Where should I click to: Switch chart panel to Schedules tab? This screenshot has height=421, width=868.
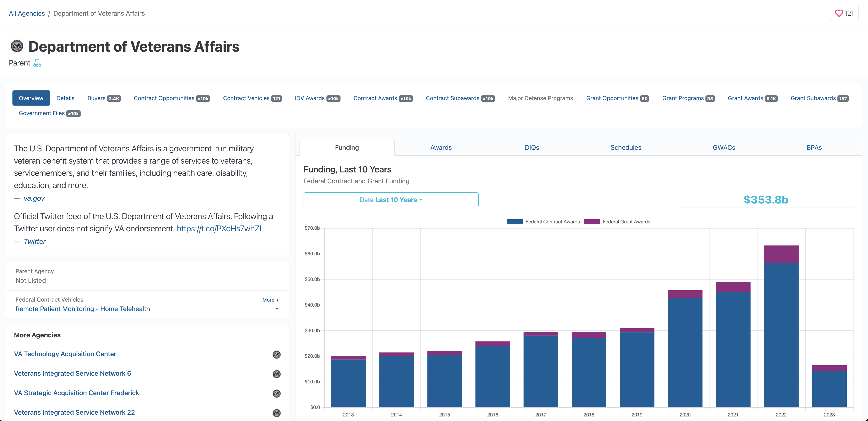[x=626, y=148]
